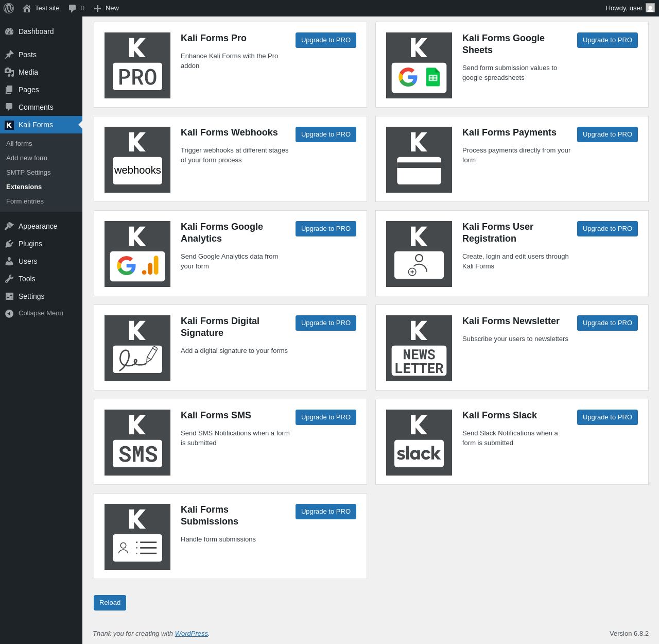Click the Kali Forms K icon in sidebar
The image size is (659, 644).
(x=9, y=125)
